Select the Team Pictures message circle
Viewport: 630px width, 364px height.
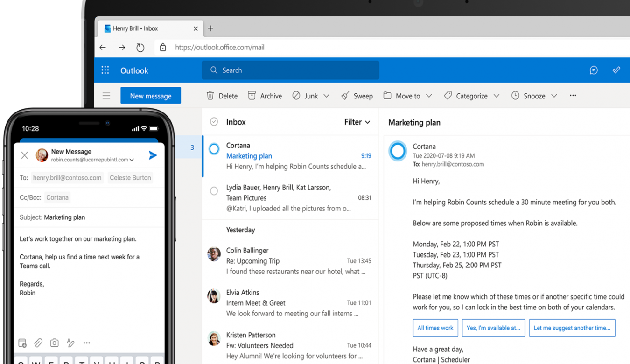point(214,191)
